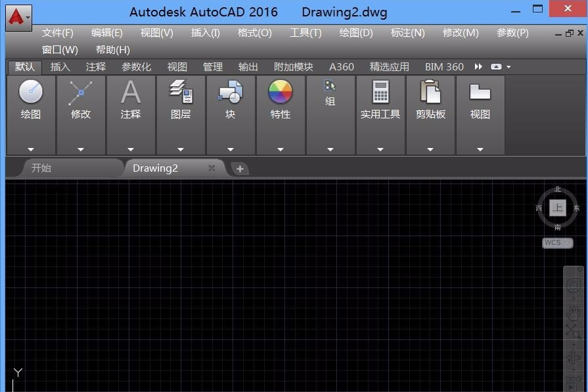Toggle the ribbon minimize button beside BIM 360
The image size is (588, 392).
[496, 67]
